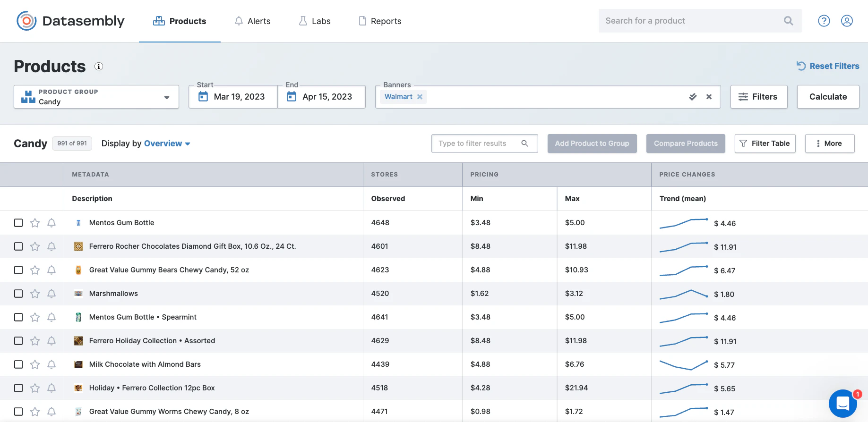Select Holiday Ferrero Collection 12pc Box checkbox

click(18, 388)
